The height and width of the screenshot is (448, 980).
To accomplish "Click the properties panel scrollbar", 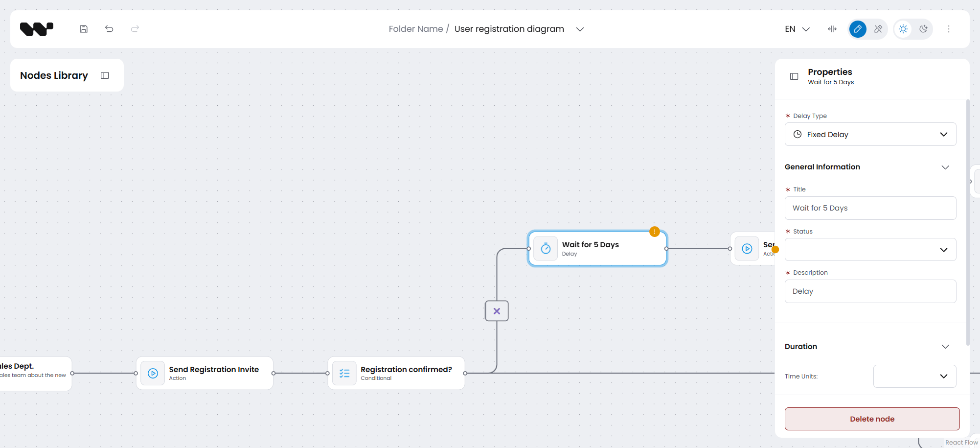I will (x=968, y=223).
